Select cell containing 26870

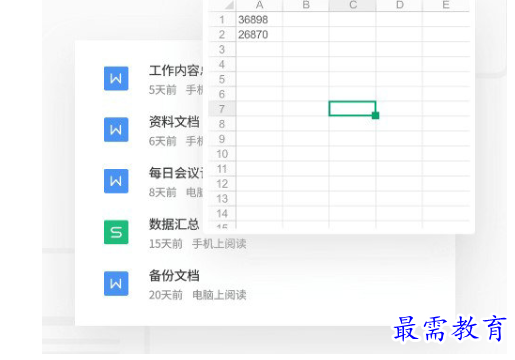coord(259,34)
